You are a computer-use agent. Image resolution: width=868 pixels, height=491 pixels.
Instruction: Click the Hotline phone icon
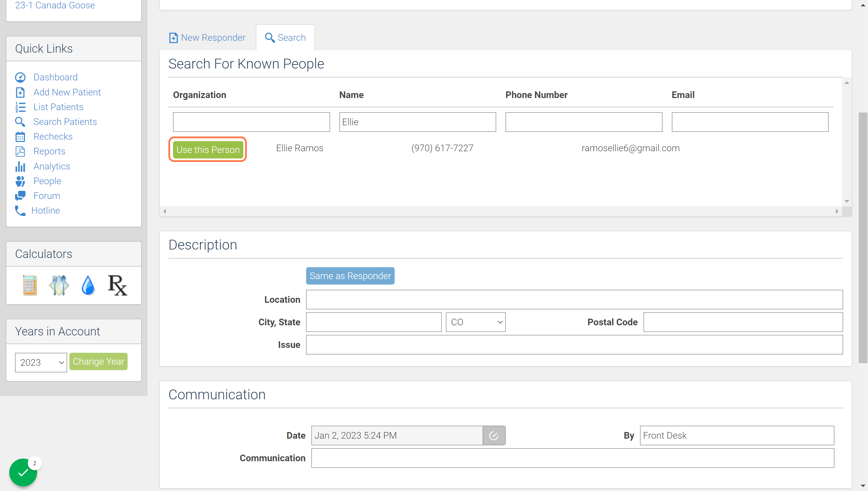coord(20,211)
